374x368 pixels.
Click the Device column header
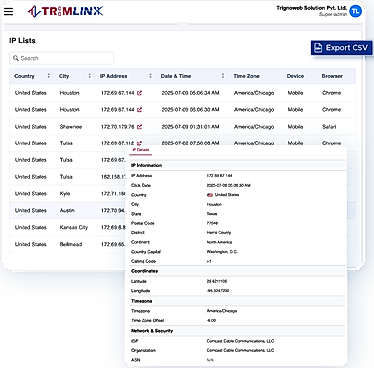(295, 76)
